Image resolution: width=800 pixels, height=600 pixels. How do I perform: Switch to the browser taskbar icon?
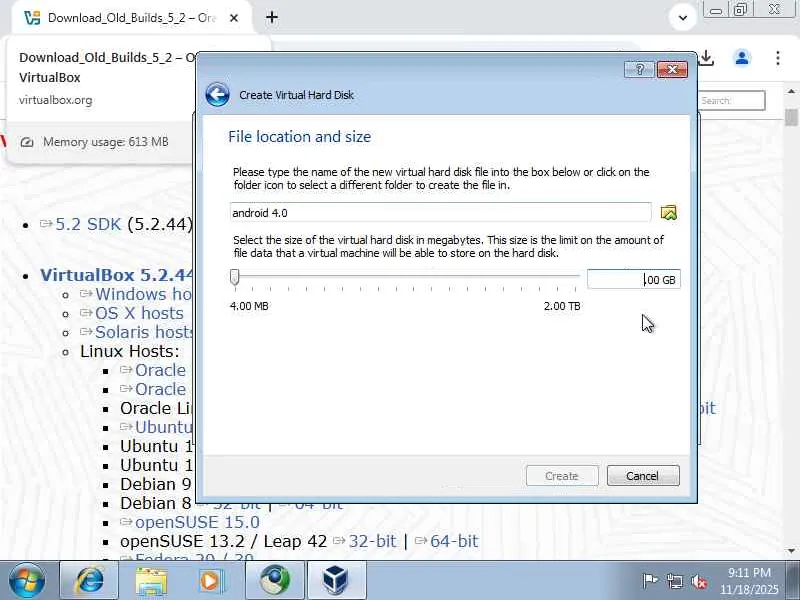pyautogui.click(x=275, y=581)
